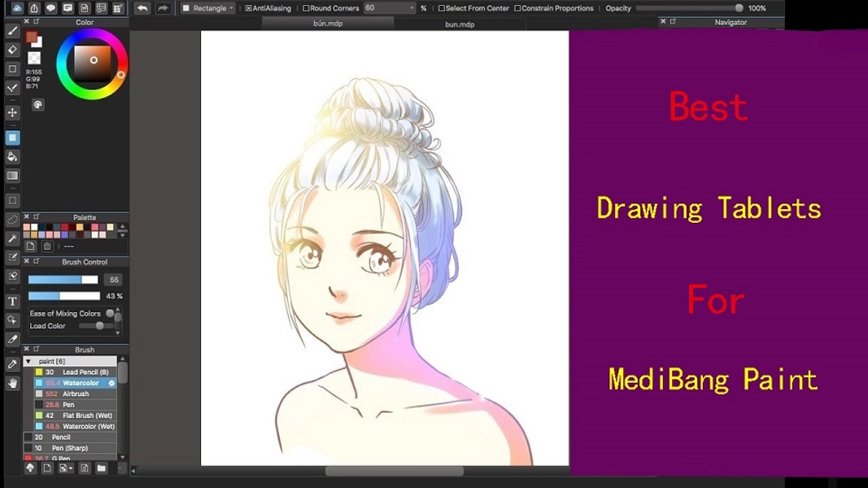This screenshot has width=868, height=488.
Task: Select the Fill bucket tool
Action: (x=11, y=155)
